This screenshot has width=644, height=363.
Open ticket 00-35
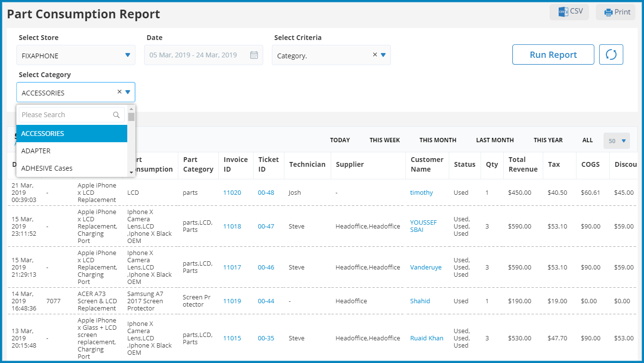coord(266,338)
